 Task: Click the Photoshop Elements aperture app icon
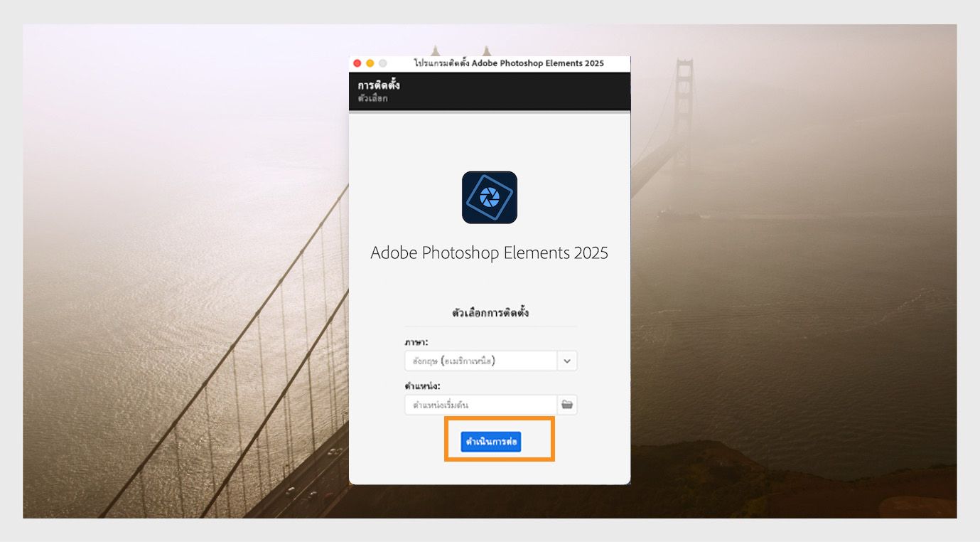pos(490,198)
